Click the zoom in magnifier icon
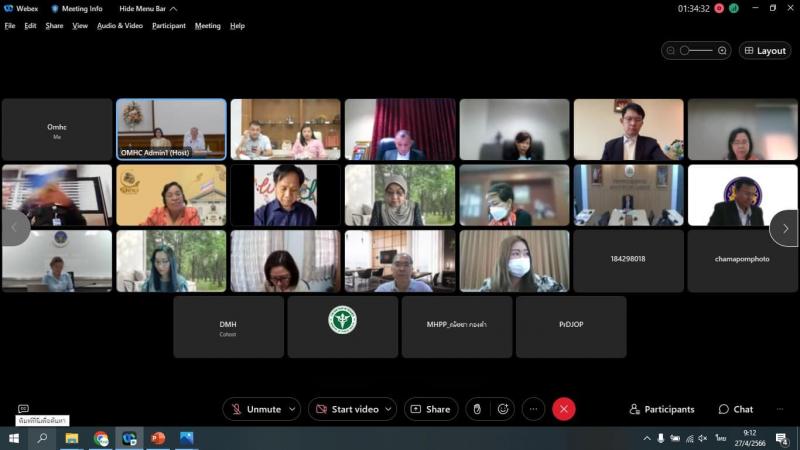 click(722, 51)
